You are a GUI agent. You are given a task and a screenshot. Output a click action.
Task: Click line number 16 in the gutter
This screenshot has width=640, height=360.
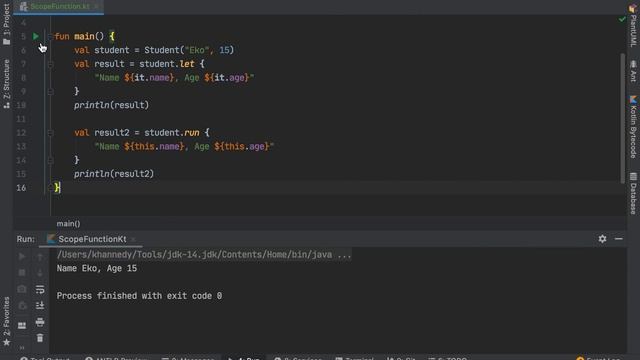tap(21, 188)
